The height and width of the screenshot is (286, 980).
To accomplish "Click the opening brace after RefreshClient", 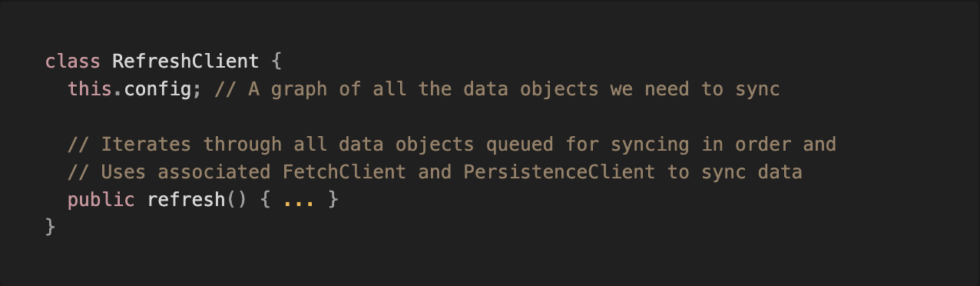I will click(276, 61).
